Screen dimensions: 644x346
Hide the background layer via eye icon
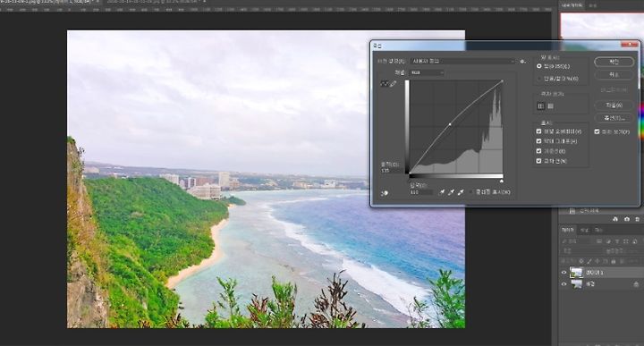pyautogui.click(x=563, y=284)
